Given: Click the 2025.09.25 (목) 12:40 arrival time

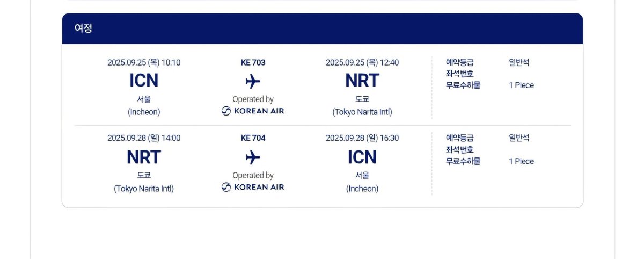Looking at the screenshot, I should pyautogui.click(x=362, y=62).
